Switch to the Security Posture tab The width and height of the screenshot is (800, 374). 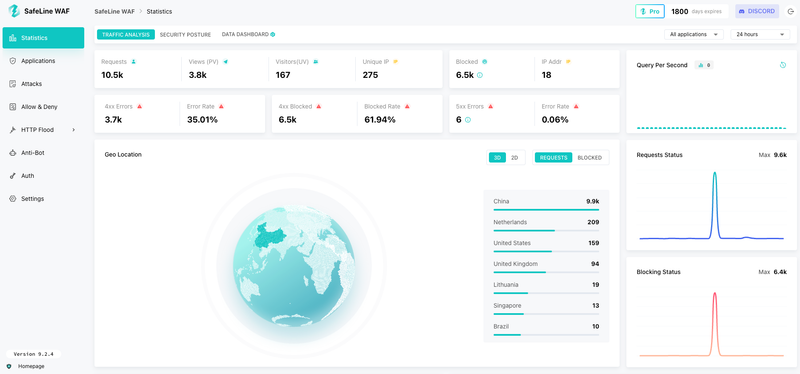click(x=185, y=35)
